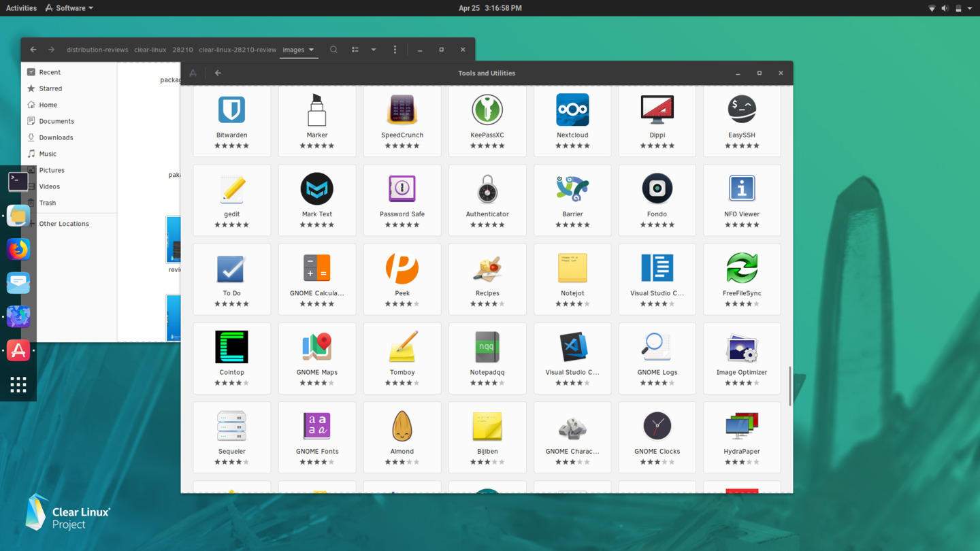The image size is (980, 551).
Task: Open the dark Visual Studio Code tile
Action: point(572,358)
